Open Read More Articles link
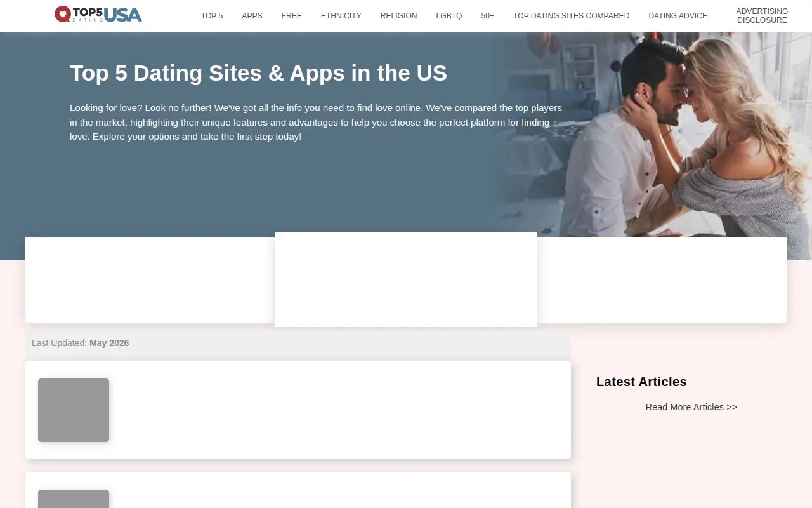The height and width of the screenshot is (508, 812). point(691,407)
